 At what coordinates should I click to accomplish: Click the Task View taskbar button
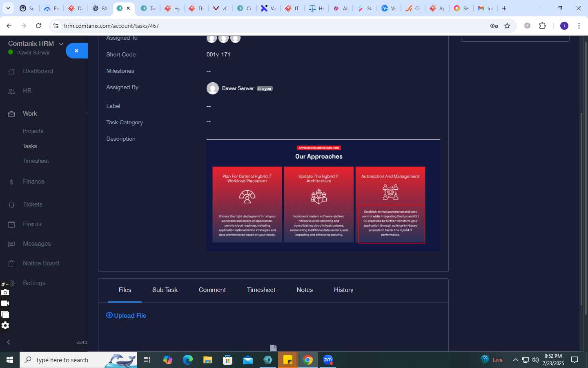147,360
